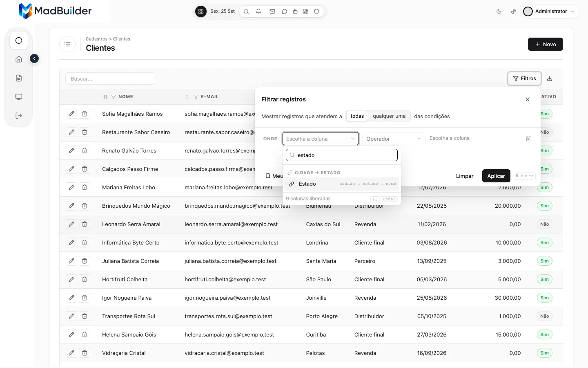
Task: Remove filter condition with trash icon
Action: tap(528, 139)
